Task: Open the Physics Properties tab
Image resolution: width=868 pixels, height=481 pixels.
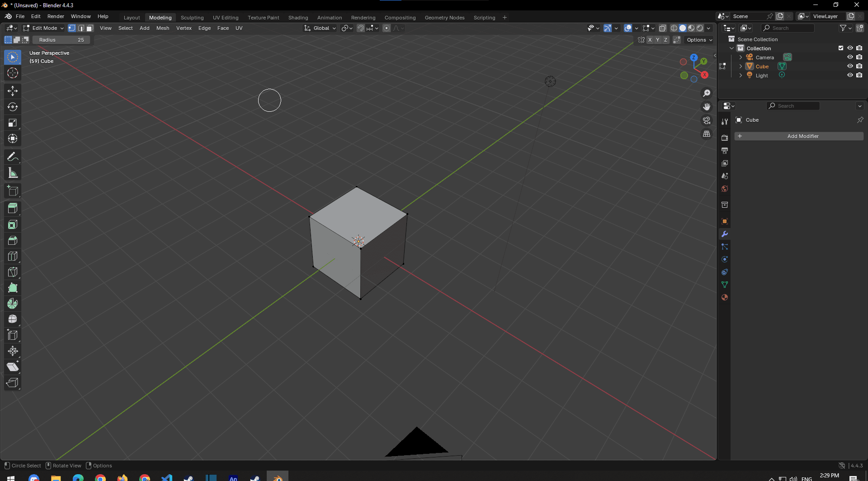Action: click(x=725, y=259)
